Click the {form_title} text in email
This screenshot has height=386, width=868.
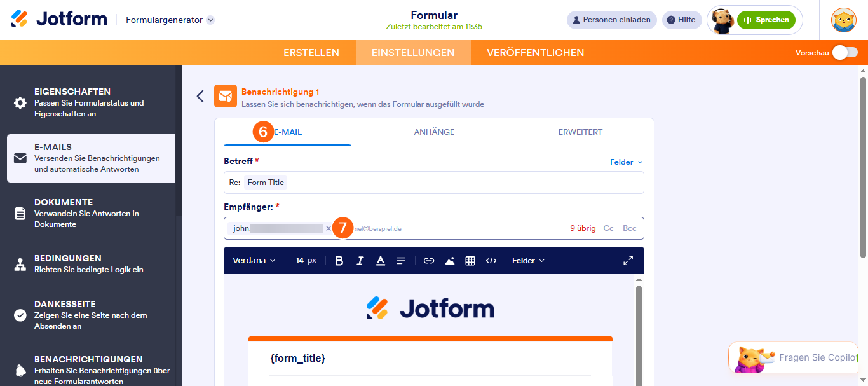tap(297, 359)
